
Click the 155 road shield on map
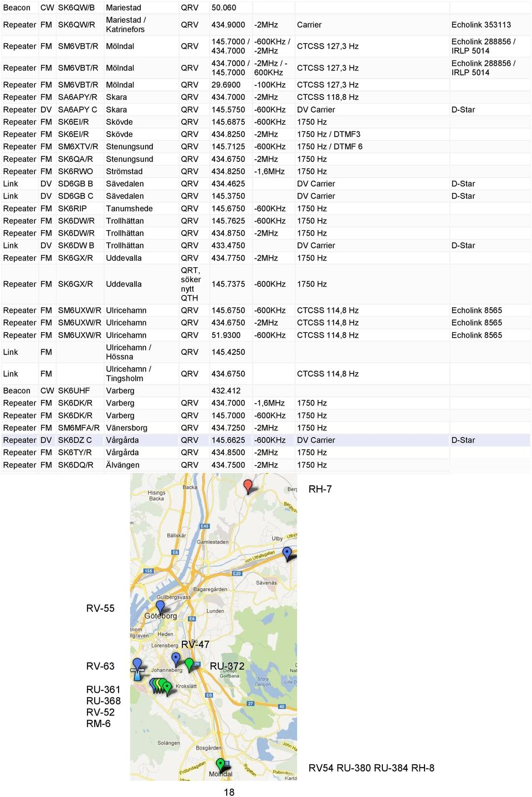point(148,571)
